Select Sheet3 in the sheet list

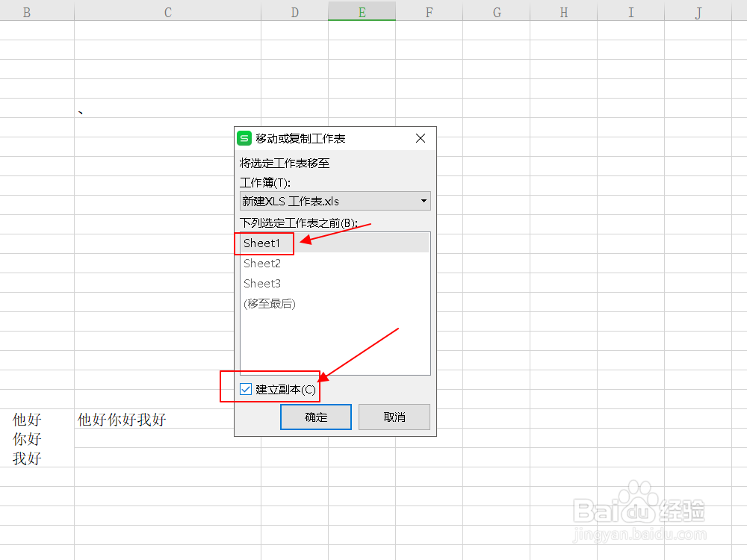click(335, 283)
